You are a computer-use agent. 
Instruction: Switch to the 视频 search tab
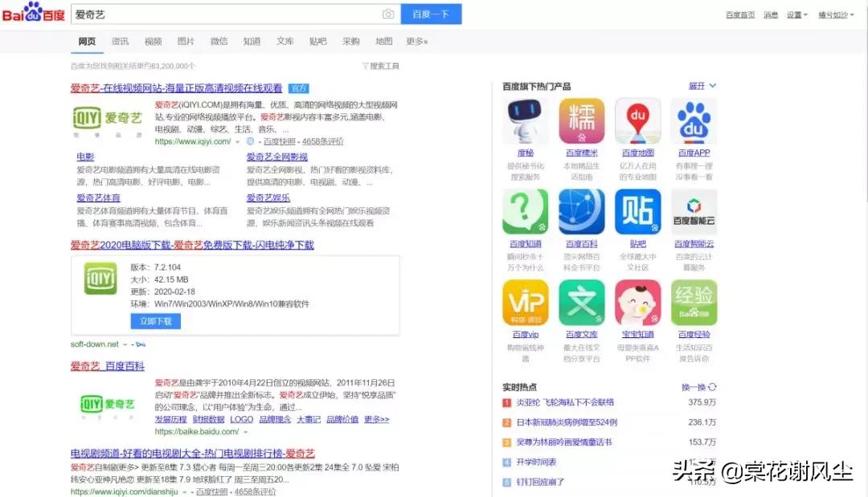click(x=153, y=42)
